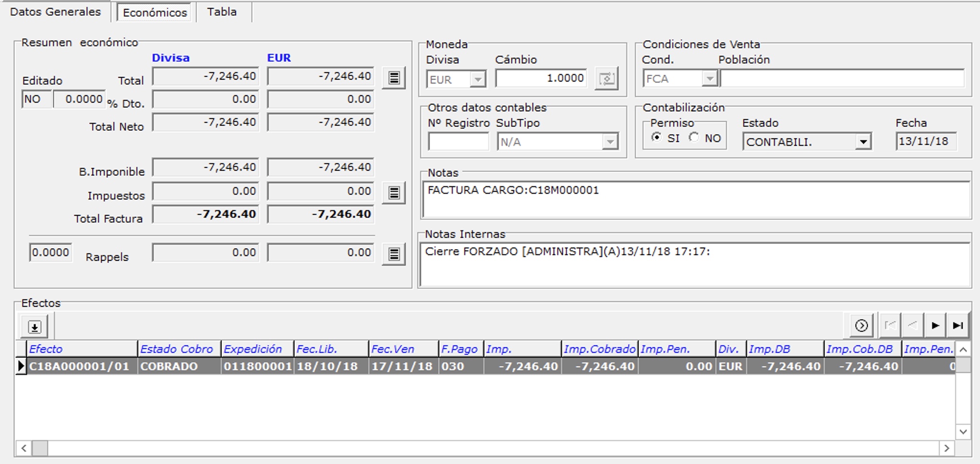Open the Total detail list icon
The height and width of the screenshot is (464, 980).
pyautogui.click(x=394, y=78)
